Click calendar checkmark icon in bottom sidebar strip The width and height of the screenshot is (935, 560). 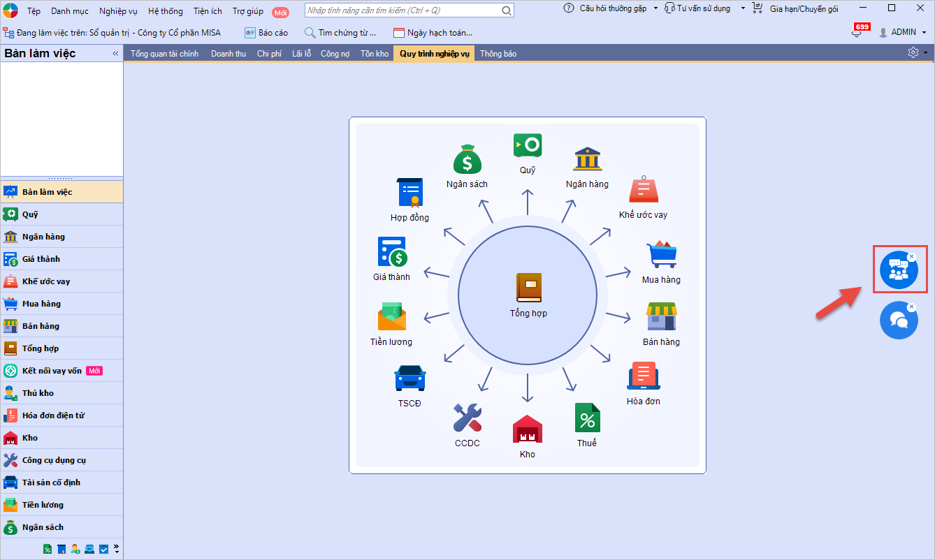pos(103,550)
